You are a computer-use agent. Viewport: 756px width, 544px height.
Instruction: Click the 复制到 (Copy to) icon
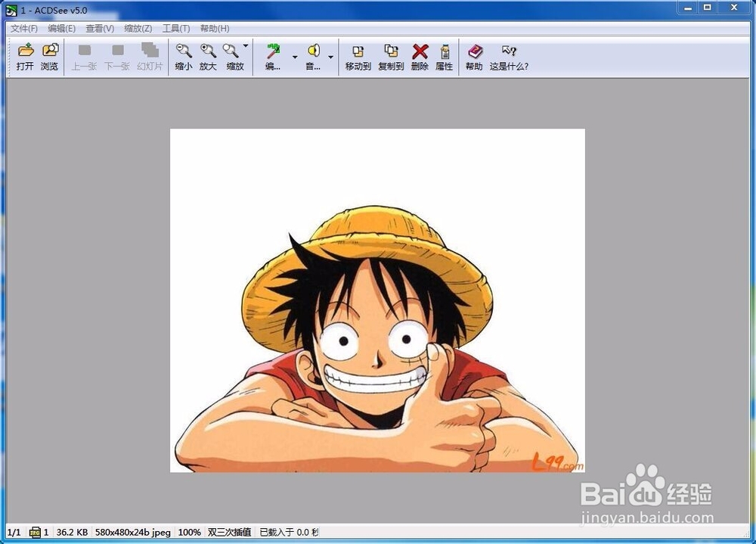coord(391,51)
